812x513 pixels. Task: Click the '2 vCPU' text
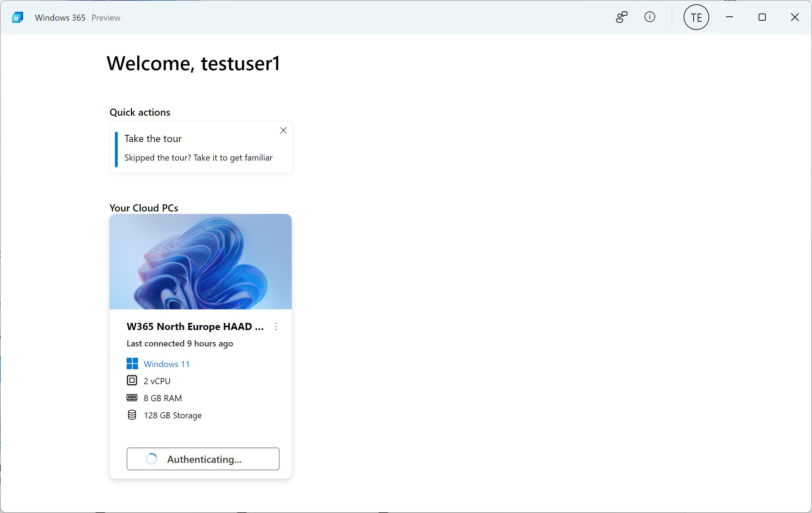click(157, 381)
